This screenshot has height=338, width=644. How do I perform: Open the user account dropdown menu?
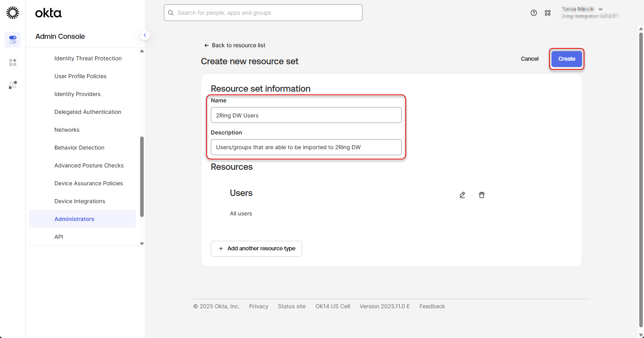click(589, 13)
